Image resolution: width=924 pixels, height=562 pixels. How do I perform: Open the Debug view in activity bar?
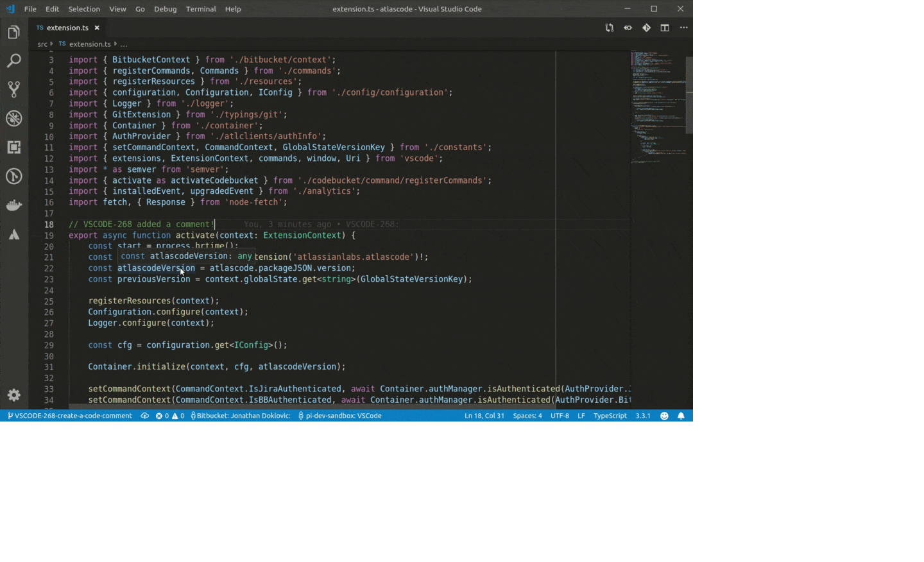[14, 118]
